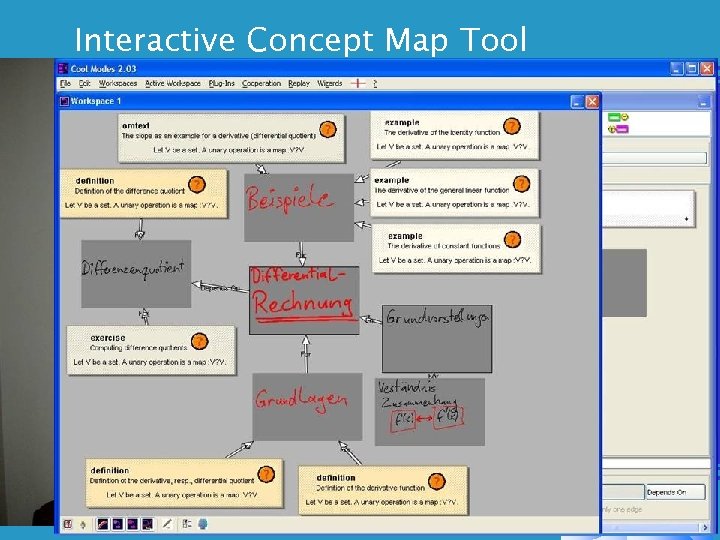720x540 pixels.
Task: Open the Plug-Ins menu
Action: click(221, 84)
